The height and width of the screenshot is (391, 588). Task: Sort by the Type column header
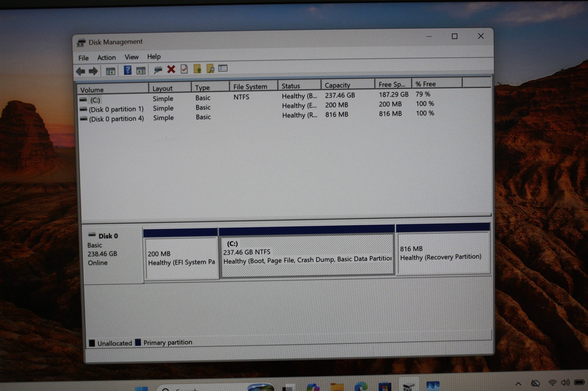point(210,87)
